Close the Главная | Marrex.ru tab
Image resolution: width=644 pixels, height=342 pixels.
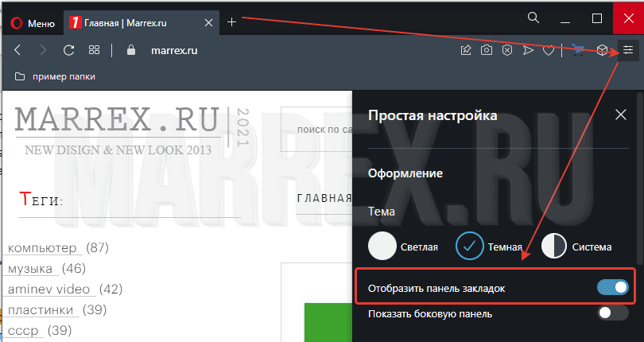[x=208, y=23]
